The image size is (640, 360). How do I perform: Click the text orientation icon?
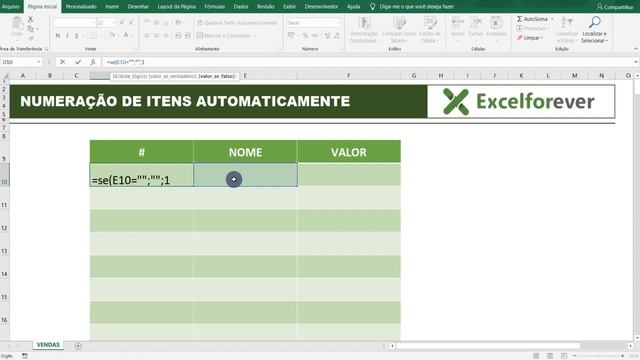178,23
